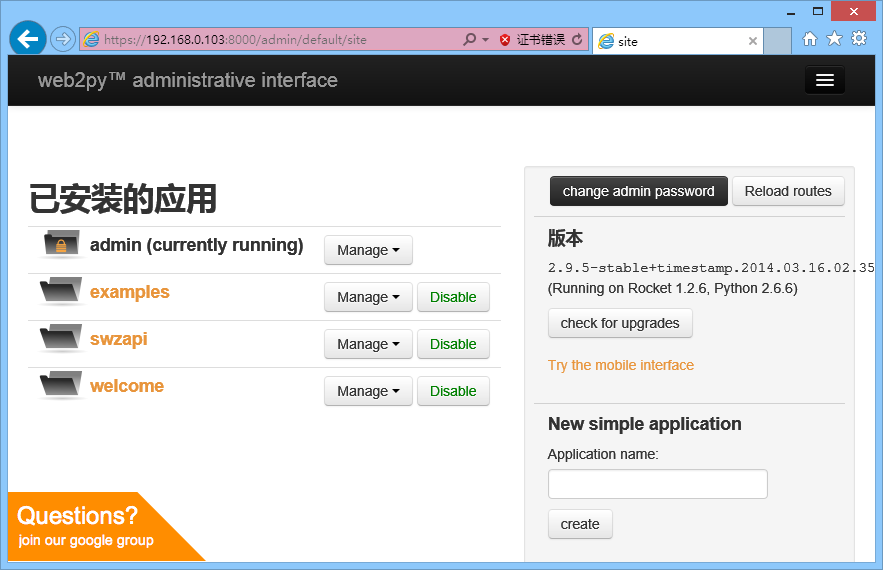The width and height of the screenshot is (883, 570).
Task: Click Running on Rocket 1.2.6 text
Action: click(x=672, y=288)
